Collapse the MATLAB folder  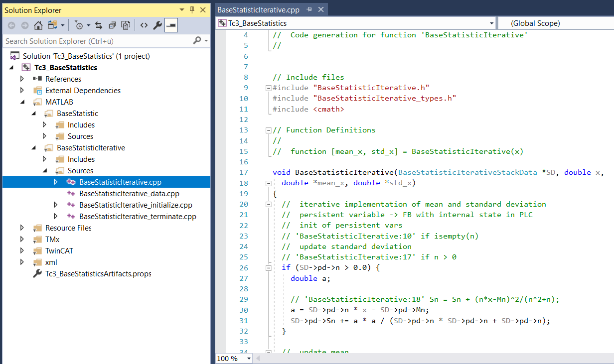tap(22, 102)
